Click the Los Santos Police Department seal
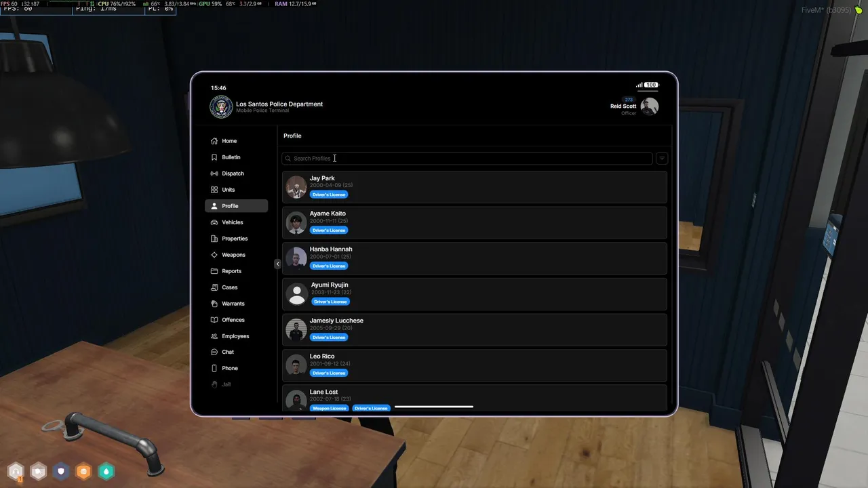Viewport: 868px width, 488px height. [221, 107]
